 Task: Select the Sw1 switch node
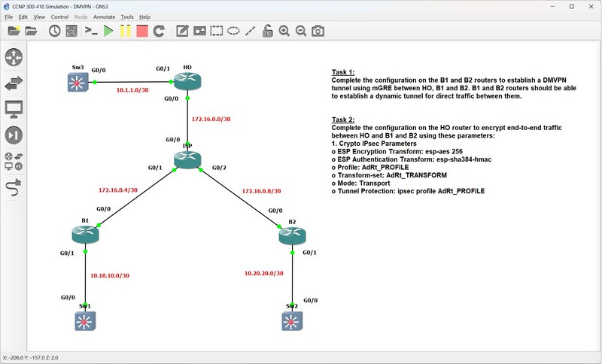[85, 320]
